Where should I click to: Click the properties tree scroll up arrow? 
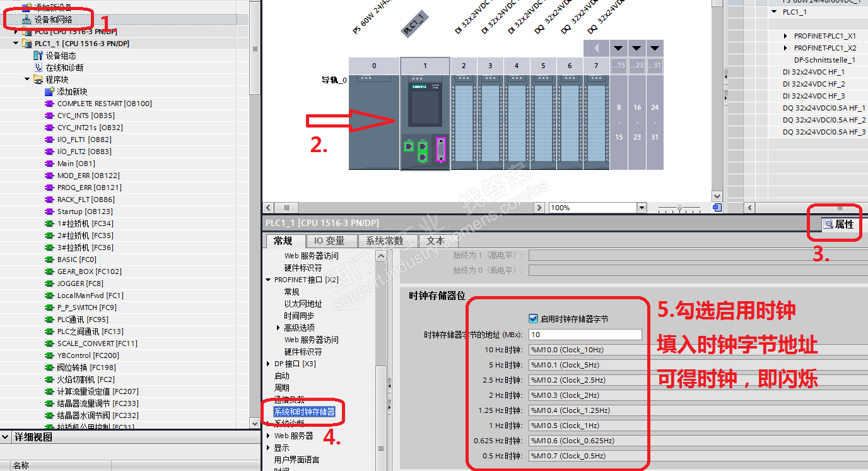(381, 256)
